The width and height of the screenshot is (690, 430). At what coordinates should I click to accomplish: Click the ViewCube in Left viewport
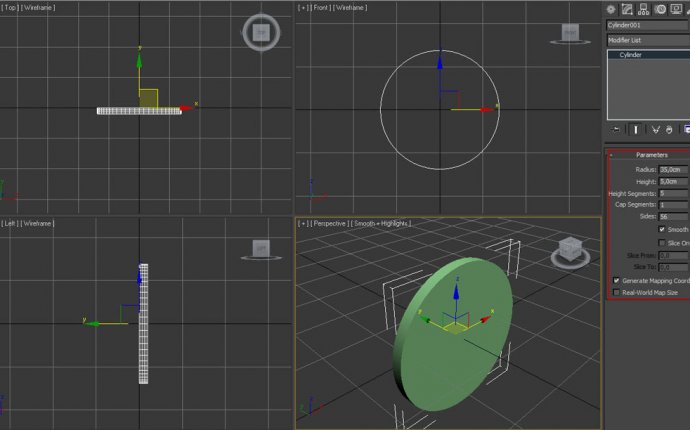tap(261, 250)
